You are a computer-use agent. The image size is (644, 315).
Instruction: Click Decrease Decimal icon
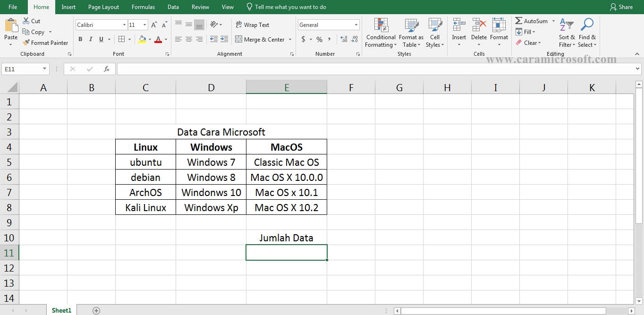355,39
